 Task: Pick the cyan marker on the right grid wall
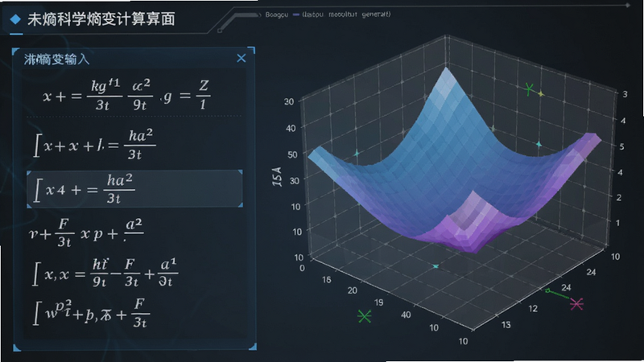point(539,145)
